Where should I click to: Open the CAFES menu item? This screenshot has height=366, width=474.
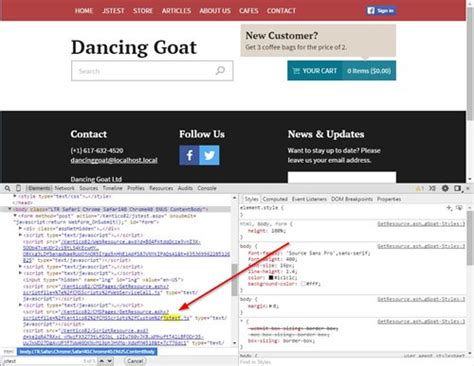pyautogui.click(x=249, y=11)
